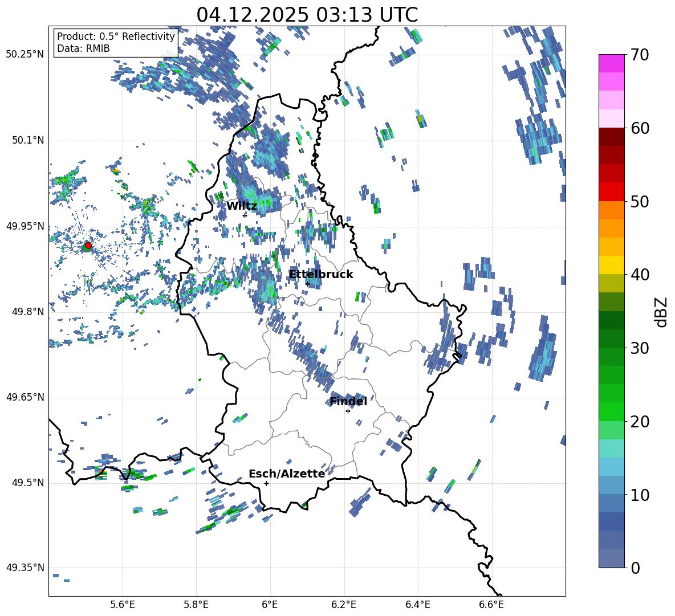Pick the light cyan colorbar swatch
The height and width of the screenshot is (616, 675).
[x=612, y=448]
